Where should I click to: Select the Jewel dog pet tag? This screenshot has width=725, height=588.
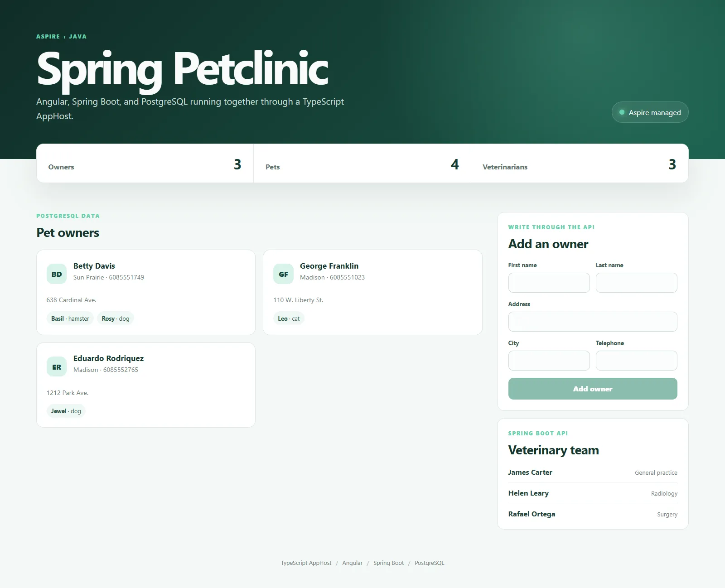tap(66, 411)
